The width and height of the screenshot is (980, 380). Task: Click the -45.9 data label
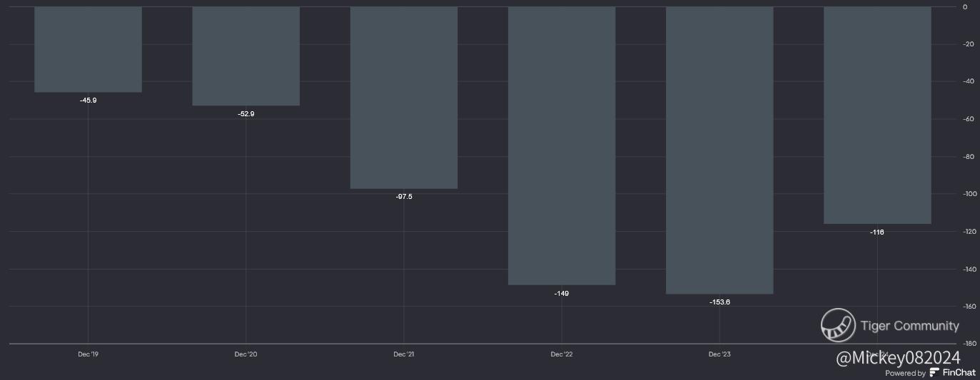pos(88,101)
